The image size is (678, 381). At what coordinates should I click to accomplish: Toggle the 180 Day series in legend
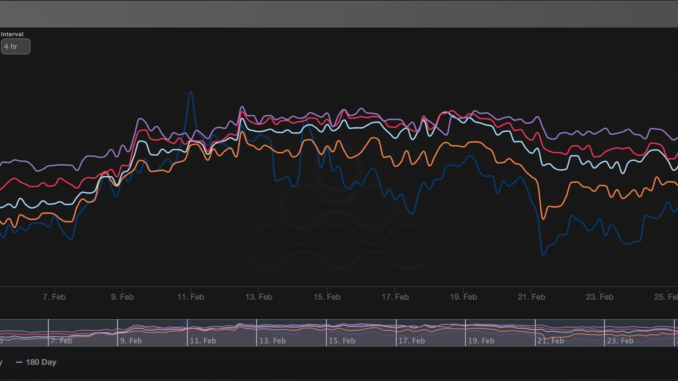coord(36,362)
